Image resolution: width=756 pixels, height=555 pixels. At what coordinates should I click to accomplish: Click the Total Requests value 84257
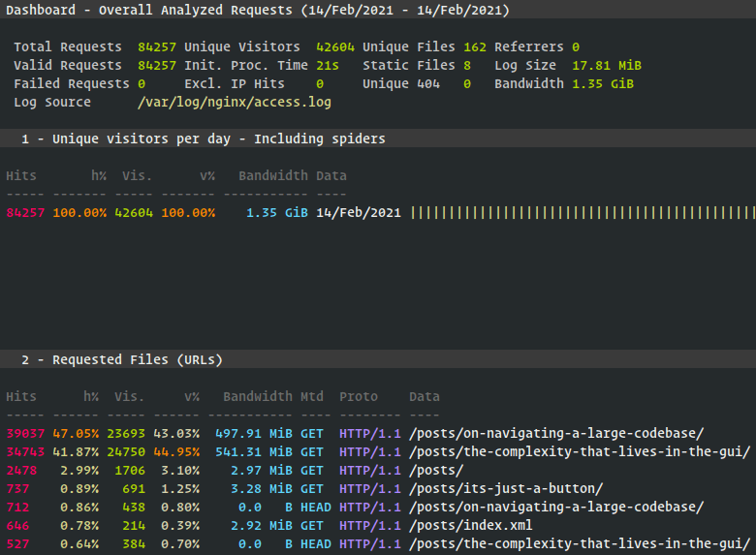157,46
